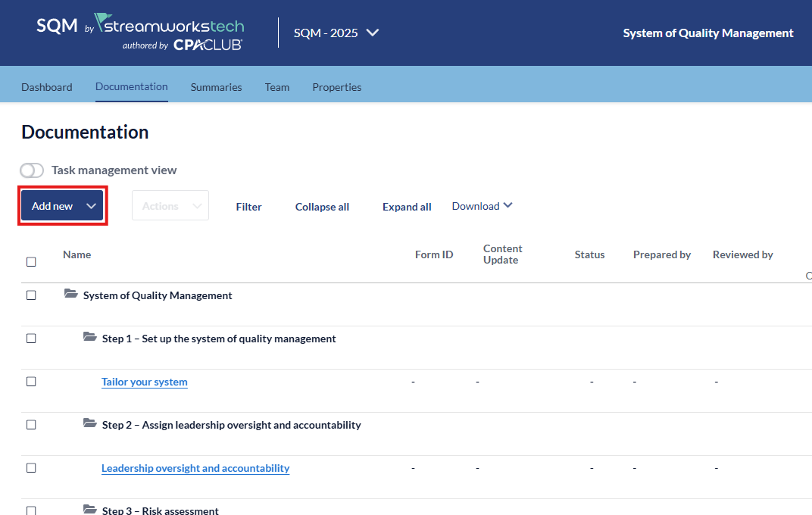Check the select-all checkbox in header row
The height and width of the screenshot is (515, 812).
[x=31, y=262]
